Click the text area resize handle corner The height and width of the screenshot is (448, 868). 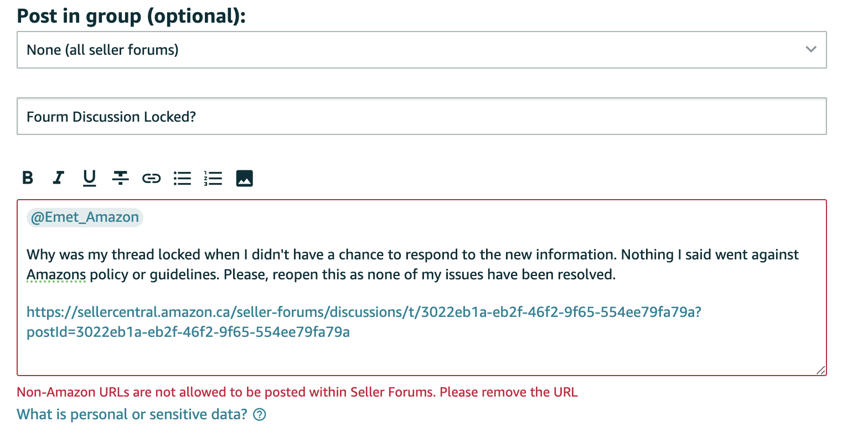[821, 370]
